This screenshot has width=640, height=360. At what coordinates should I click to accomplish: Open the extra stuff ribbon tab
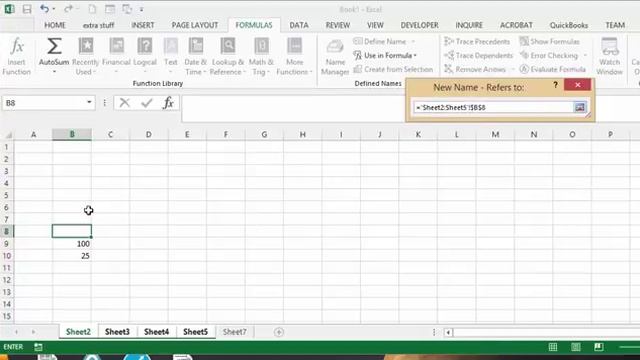pyautogui.click(x=98, y=25)
